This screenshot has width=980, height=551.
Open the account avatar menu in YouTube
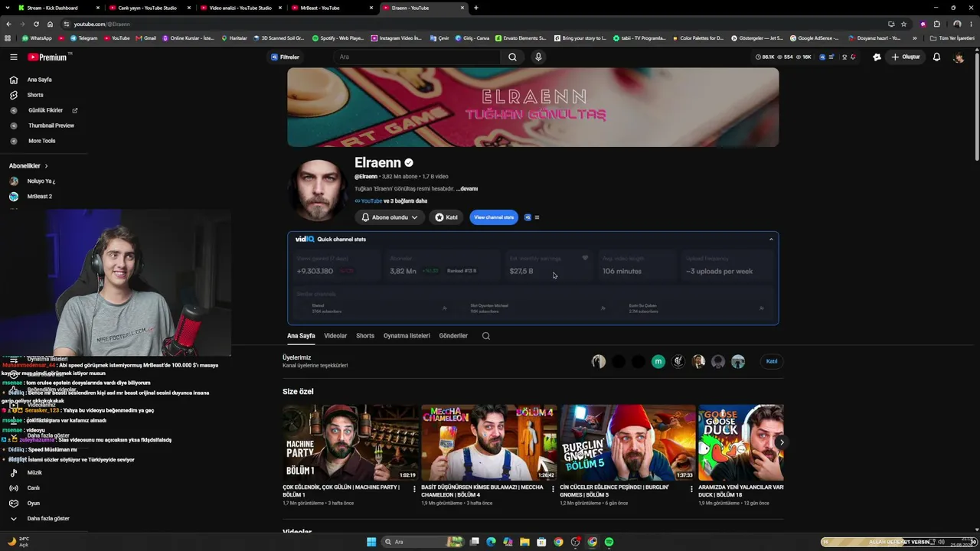coord(959,57)
